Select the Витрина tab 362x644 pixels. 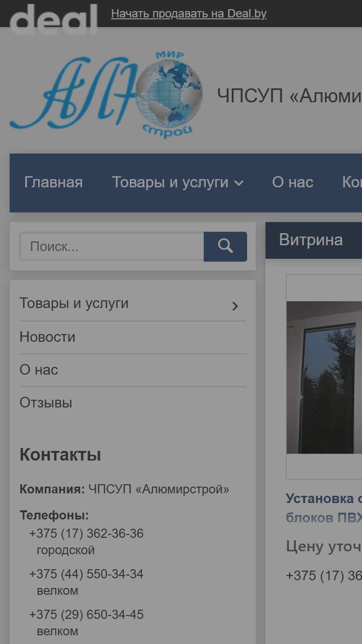(311, 240)
